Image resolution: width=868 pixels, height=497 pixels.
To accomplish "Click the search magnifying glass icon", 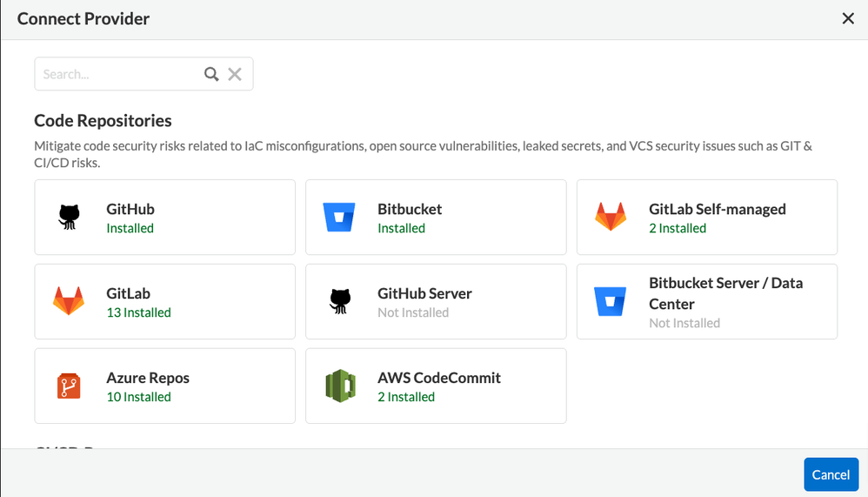I will click(x=211, y=74).
